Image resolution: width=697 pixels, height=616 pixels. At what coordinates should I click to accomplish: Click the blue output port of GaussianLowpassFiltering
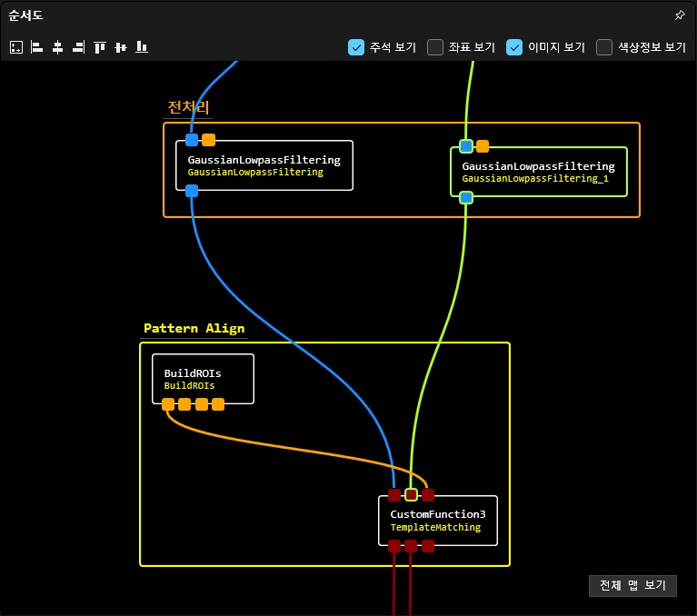(x=192, y=191)
